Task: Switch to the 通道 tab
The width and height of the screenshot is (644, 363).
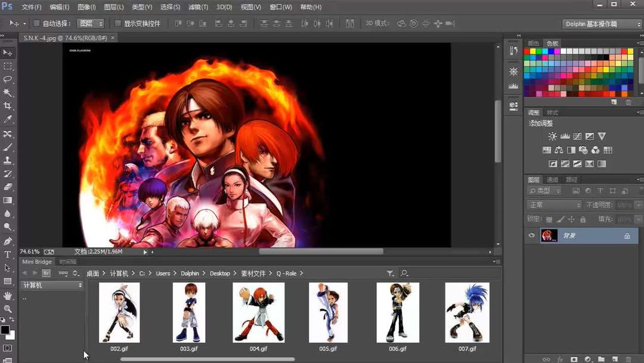Action: click(552, 180)
